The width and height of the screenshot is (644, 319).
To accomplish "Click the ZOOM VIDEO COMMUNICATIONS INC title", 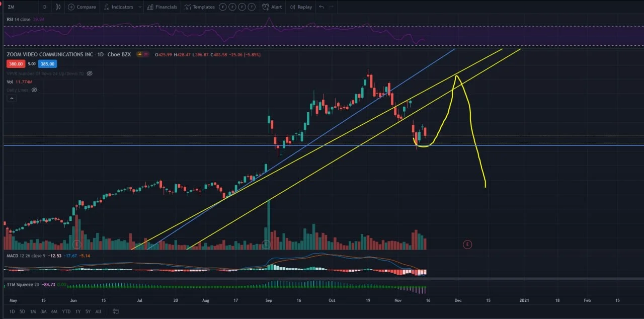I will (x=50, y=54).
